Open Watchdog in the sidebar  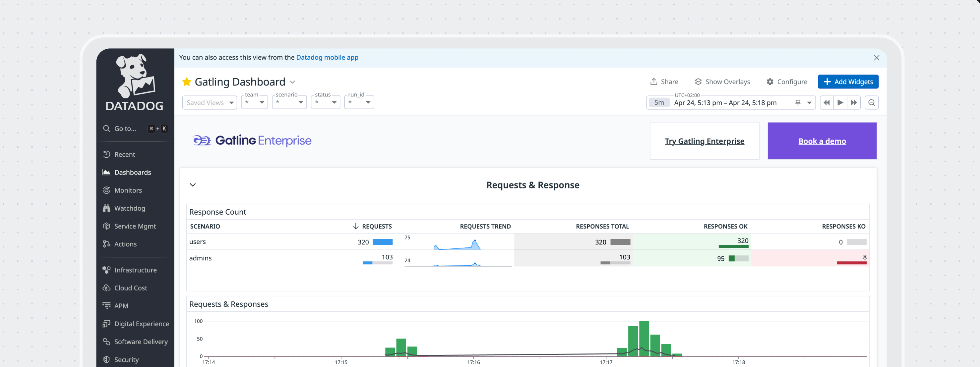point(129,208)
